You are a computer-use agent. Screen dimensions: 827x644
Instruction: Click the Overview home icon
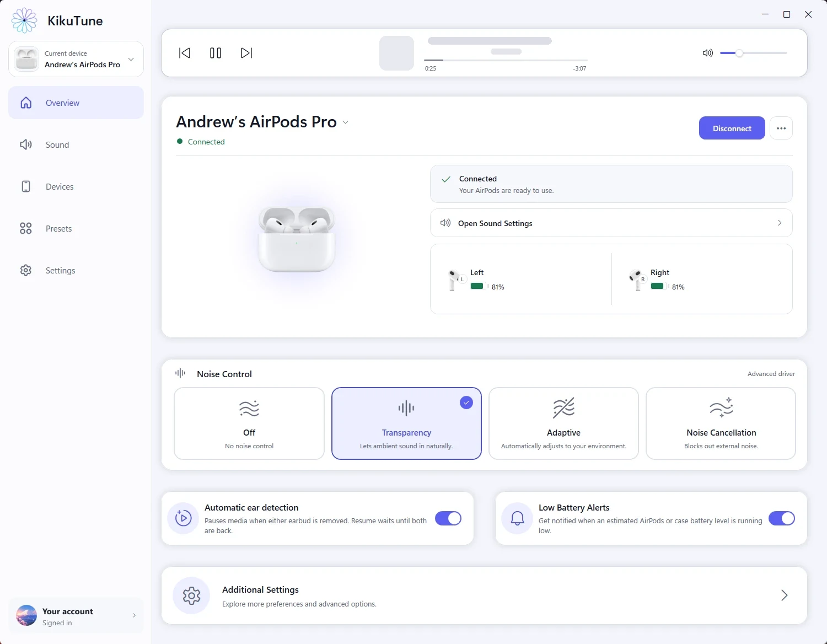26,103
